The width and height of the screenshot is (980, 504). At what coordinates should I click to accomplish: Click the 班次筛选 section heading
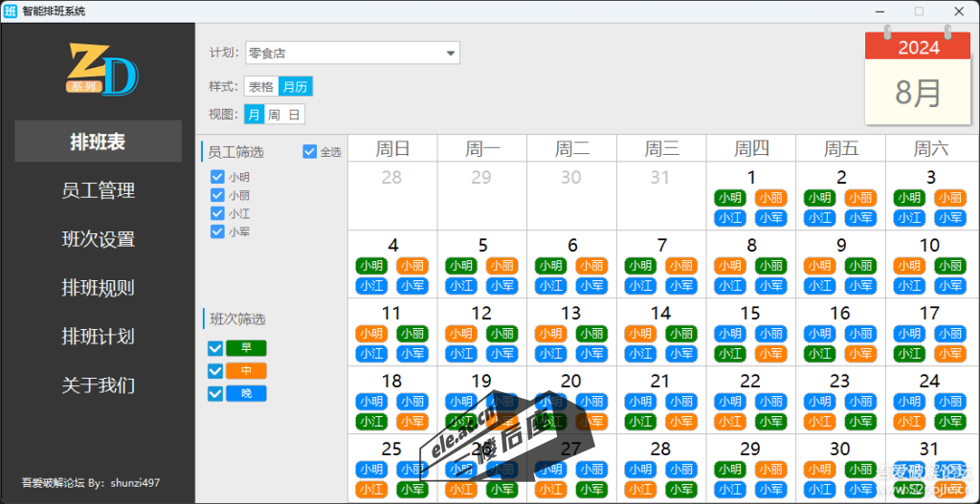point(237,319)
